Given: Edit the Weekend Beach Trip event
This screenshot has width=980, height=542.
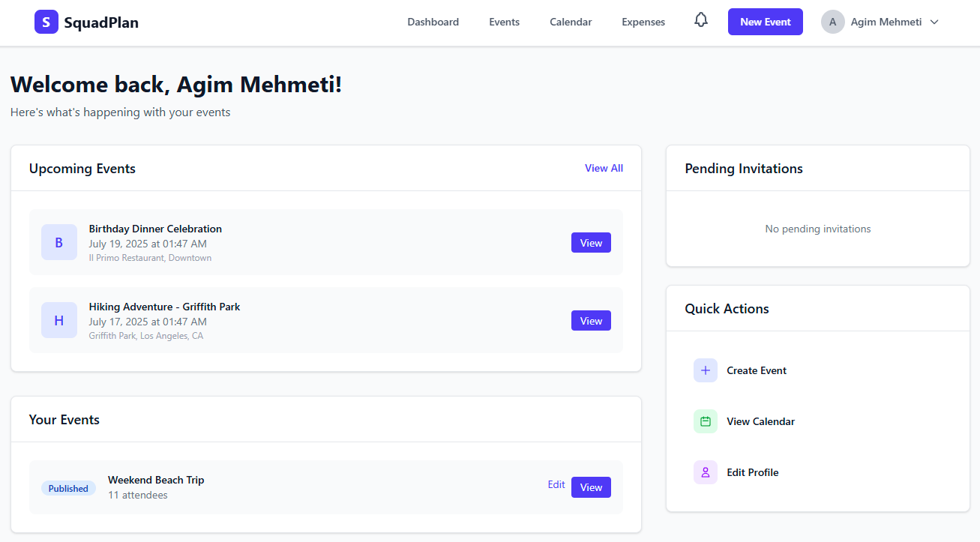Looking at the screenshot, I should 556,484.
